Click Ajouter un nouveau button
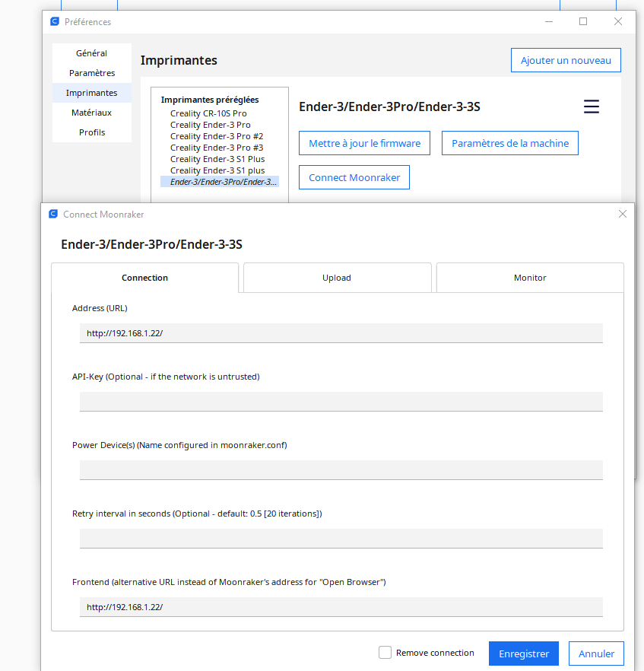644x671 pixels. point(566,60)
